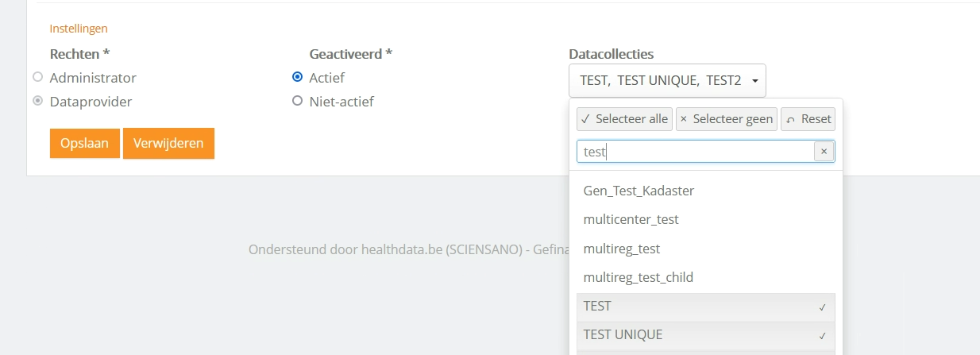980x355 pixels.
Task: Select the Administrator radio button
Action: [x=37, y=78]
